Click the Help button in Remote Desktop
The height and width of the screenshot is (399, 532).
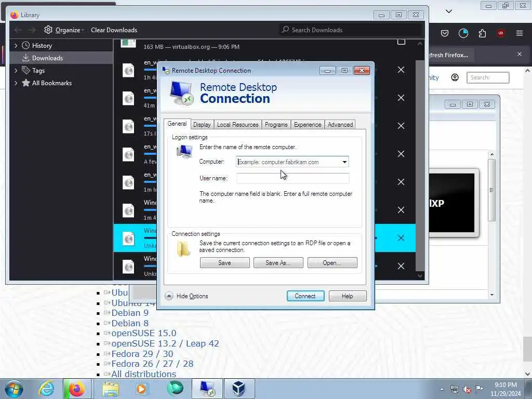pyautogui.click(x=348, y=296)
